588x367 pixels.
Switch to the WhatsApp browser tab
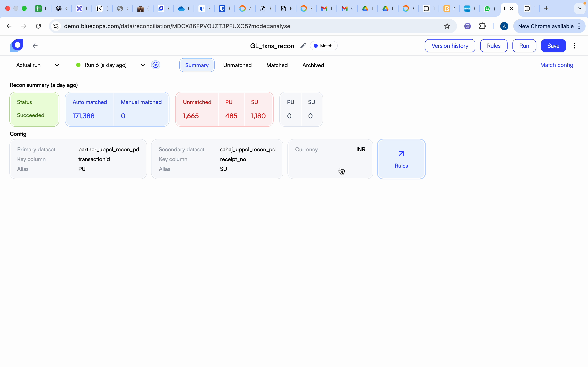(x=487, y=9)
